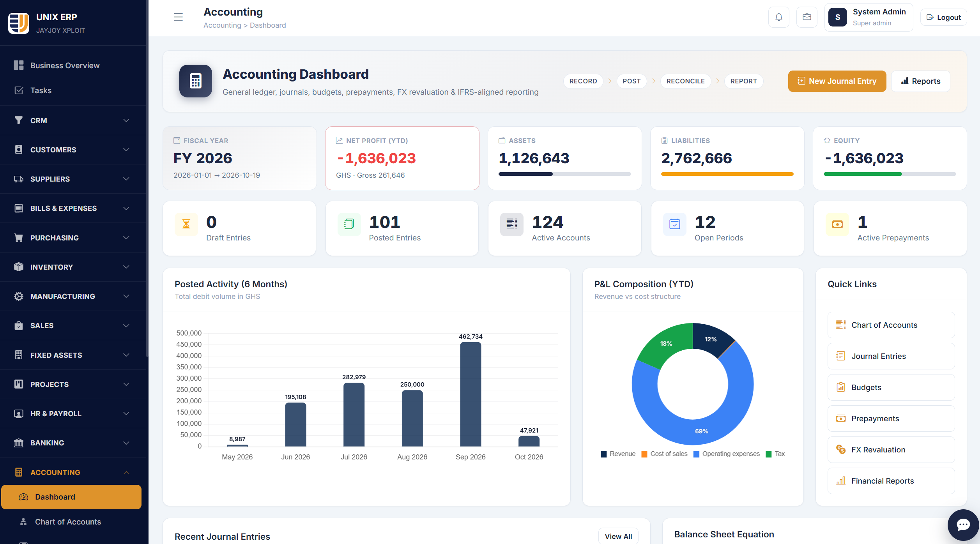Select the Accounting Dashboard sidebar item
This screenshot has width=980, height=544.
click(71, 497)
